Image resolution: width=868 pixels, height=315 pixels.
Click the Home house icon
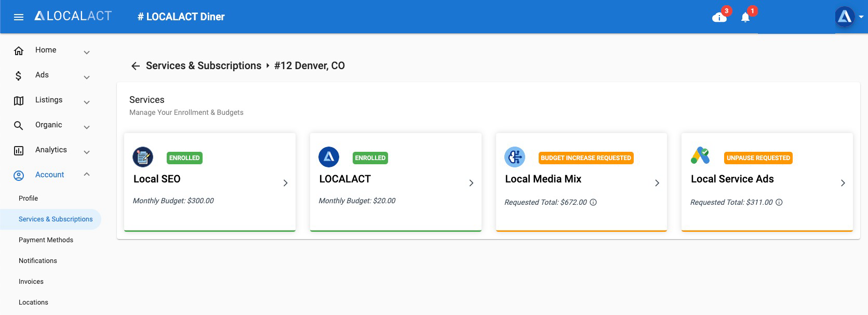19,50
